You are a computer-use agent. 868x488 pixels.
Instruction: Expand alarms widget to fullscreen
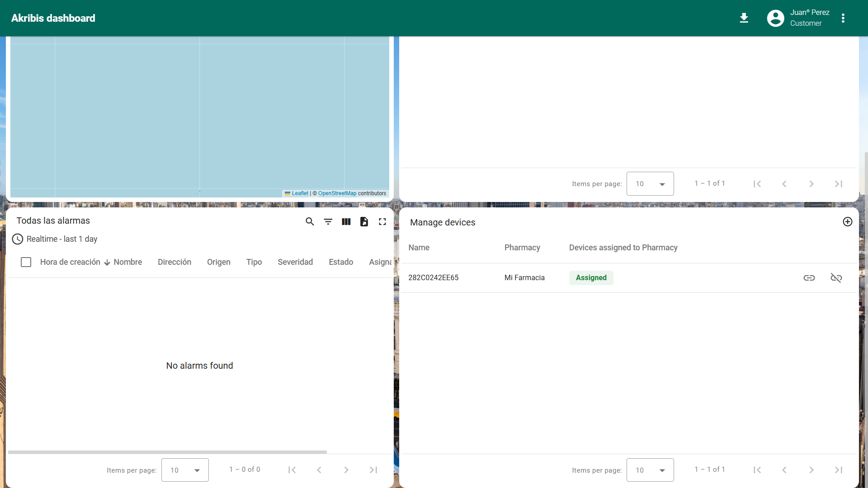pos(382,221)
